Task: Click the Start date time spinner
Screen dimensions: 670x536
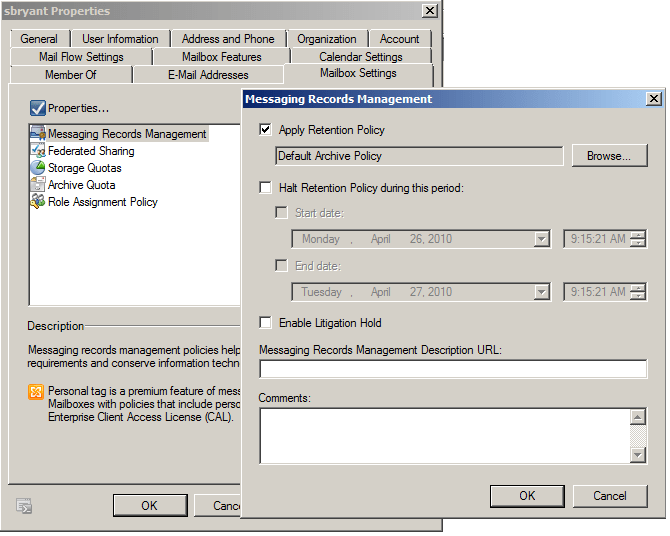Action: coord(637,240)
